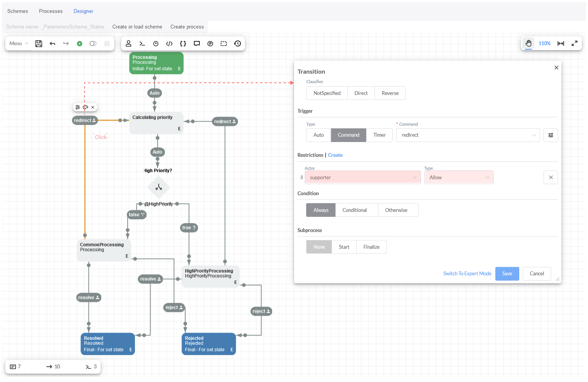Activate the dashed rectangle selection tool
588x382 pixels.
click(x=224, y=44)
